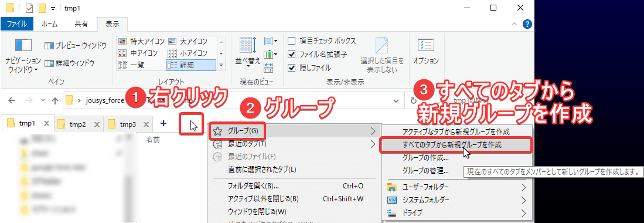The width and height of the screenshot is (644, 223).
Task: Expand システムフォルダー submenu
Action: pos(457,200)
